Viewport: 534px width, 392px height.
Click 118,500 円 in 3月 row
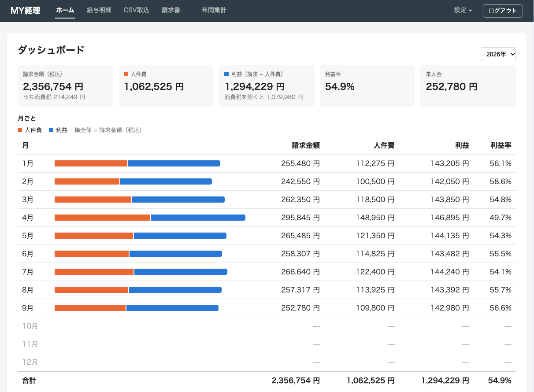[375, 200]
